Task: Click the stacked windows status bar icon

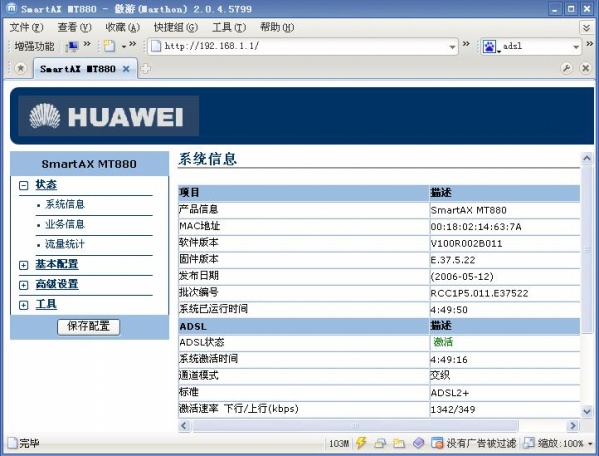Action: click(x=380, y=443)
